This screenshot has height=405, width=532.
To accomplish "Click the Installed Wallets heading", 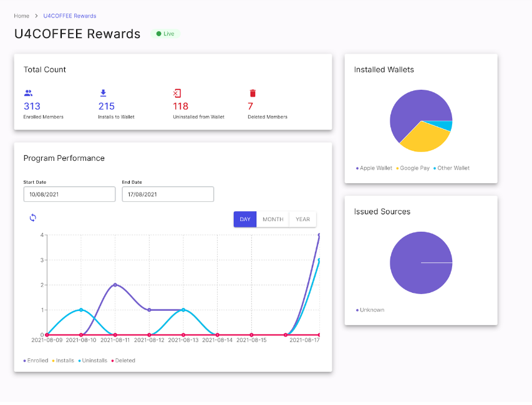I will [384, 70].
